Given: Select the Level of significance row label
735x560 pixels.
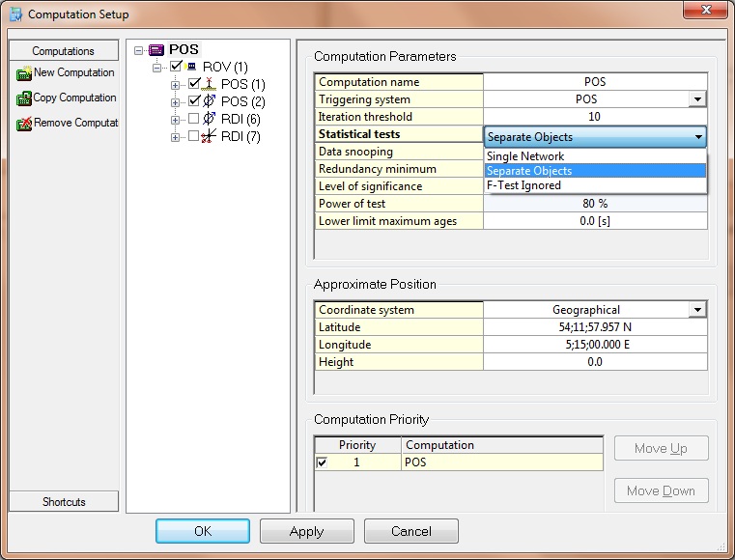Looking at the screenshot, I should tap(399, 186).
